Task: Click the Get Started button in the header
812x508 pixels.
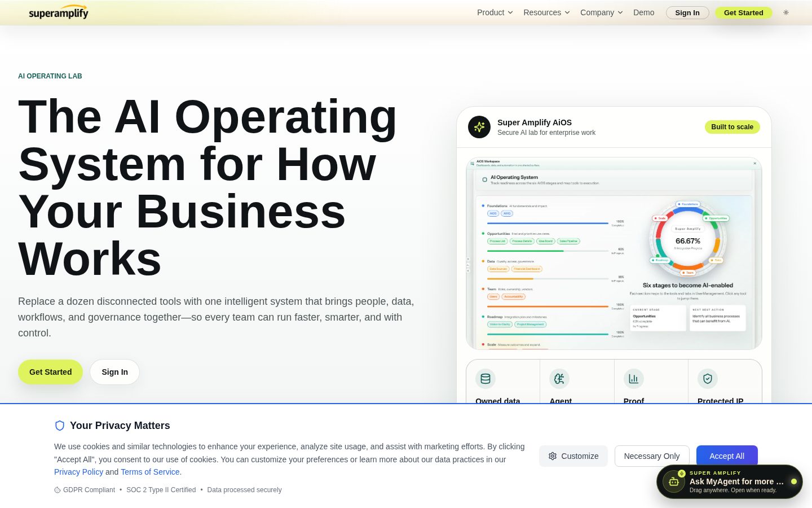Action: tap(744, 12)
